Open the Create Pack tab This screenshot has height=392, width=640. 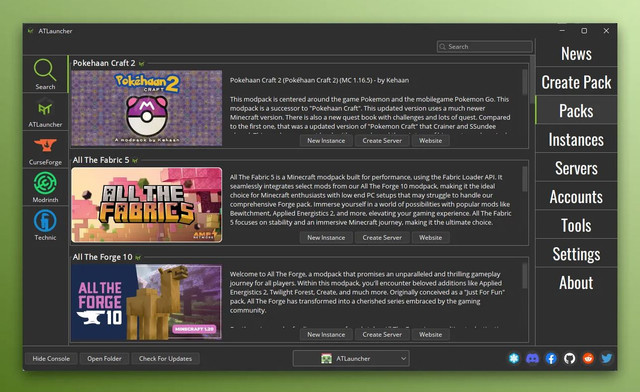pyautogui.click(x=576, y=82)
